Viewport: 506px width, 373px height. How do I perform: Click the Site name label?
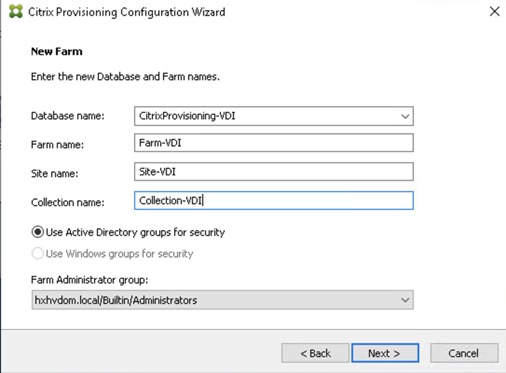click(55, 174)
